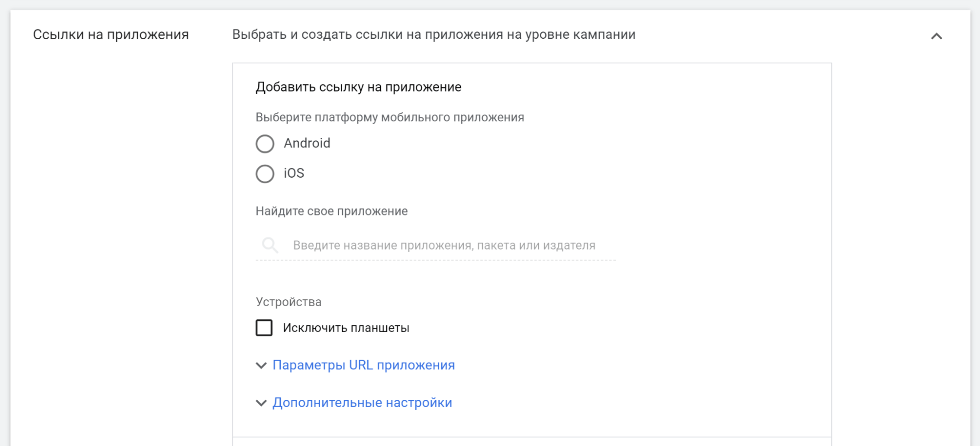The height and width of the screenshot is (446, 980).
Task: Expand chevron beside Параметры URL приложения
Action: click(x=261, y=366)
